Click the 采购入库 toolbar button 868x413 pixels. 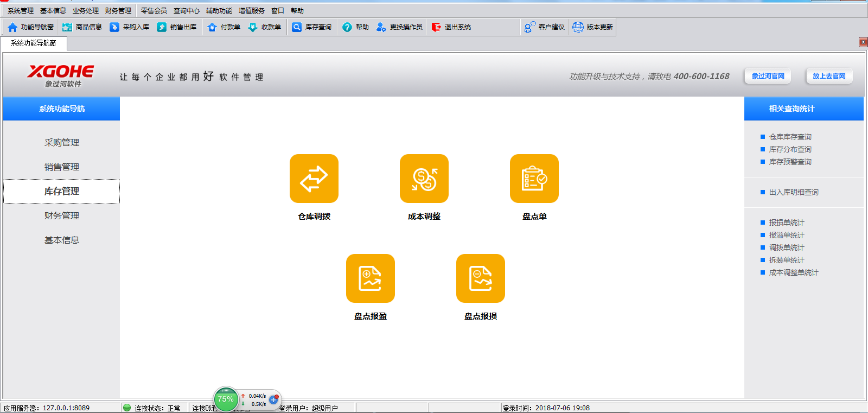tap(129, 27)
